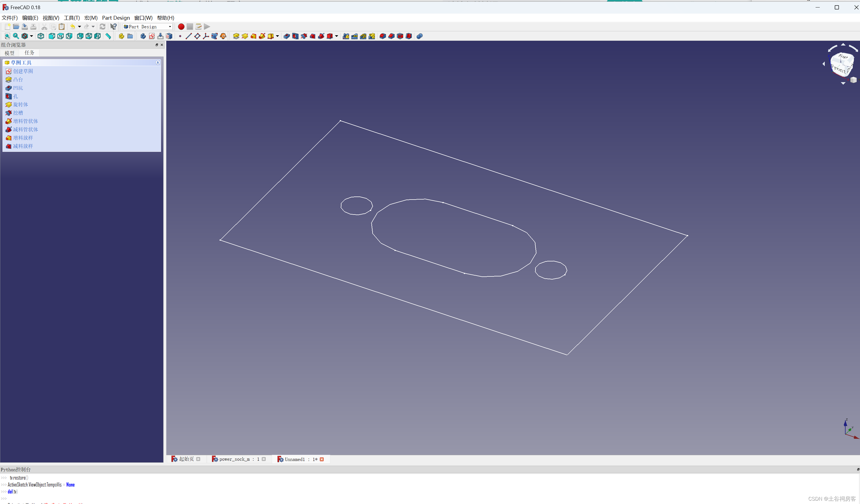Open the Part Design workbench selector
This screenshot has height=504, width=860.
click(x=147, y=27)
